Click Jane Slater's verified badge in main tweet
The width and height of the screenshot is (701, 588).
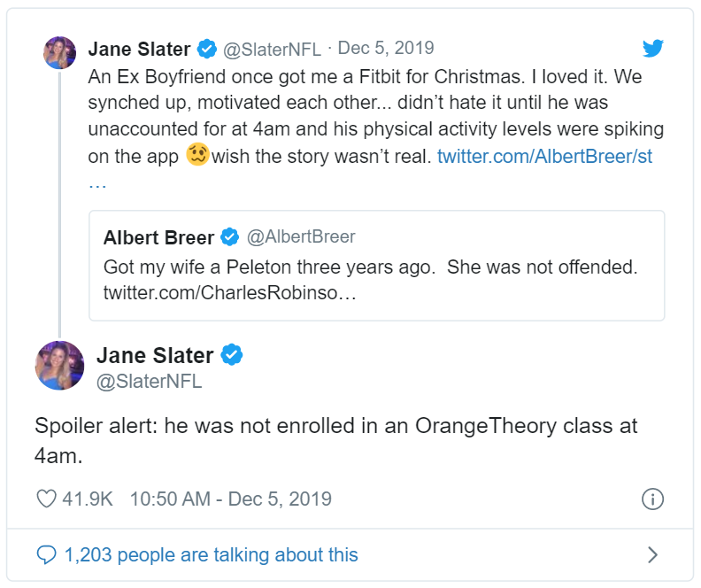pos(232,356)
